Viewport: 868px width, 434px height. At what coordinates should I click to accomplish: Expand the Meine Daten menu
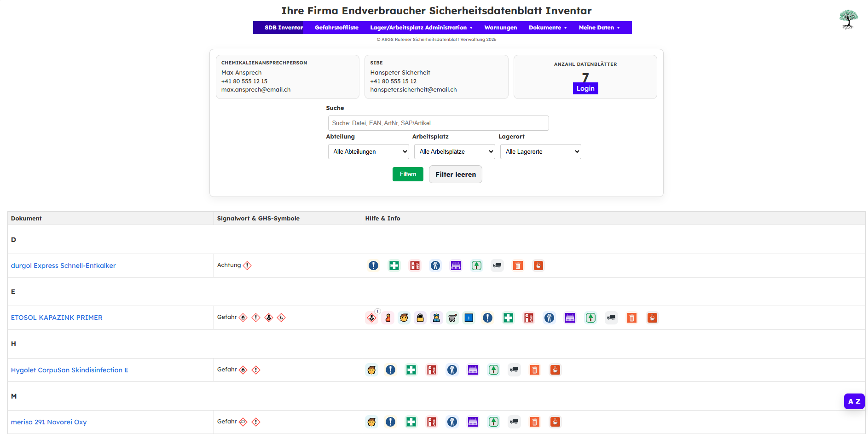(x=599, y=28)
